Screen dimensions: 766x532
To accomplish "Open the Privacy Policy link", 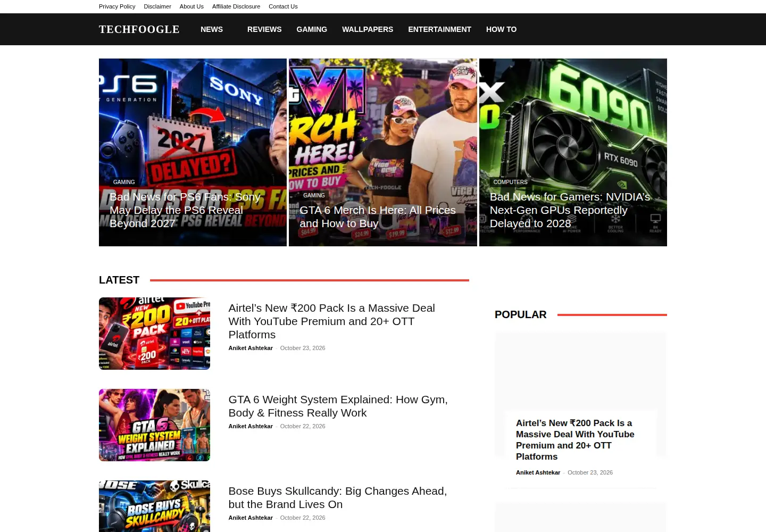I will pos(117,6).
